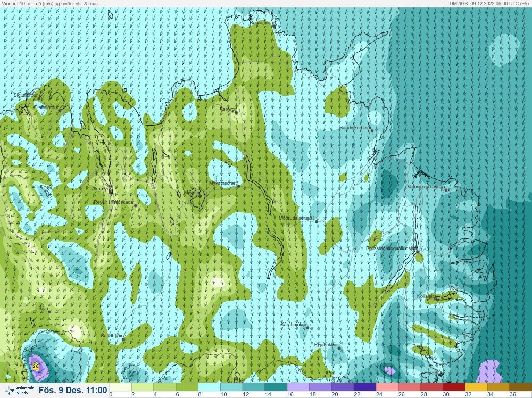This screenshot has width=532, height=398.
Task: Click the DMI/IGB model run timestamp
Action: click(488, 3)
